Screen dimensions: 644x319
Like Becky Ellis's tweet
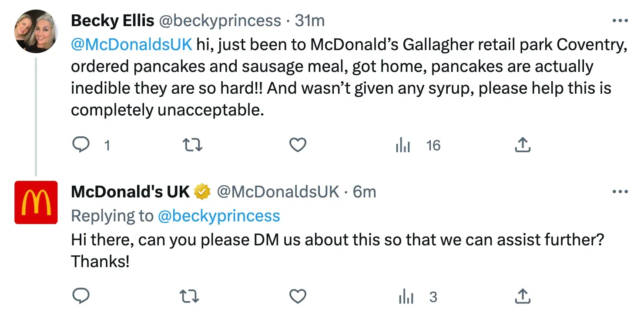coord(298,145)
